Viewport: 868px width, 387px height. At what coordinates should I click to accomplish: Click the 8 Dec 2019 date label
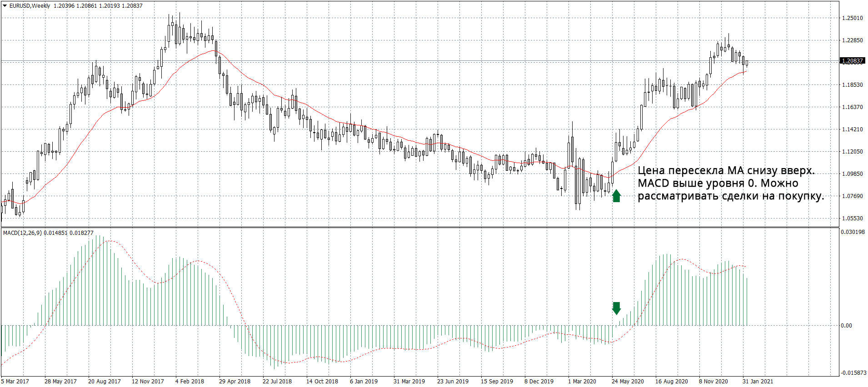[539, 382]
